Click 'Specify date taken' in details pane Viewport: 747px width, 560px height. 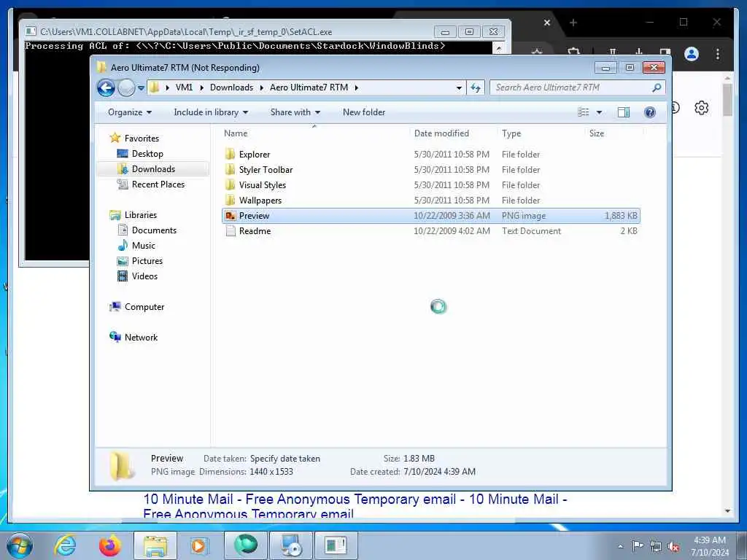tap(285, 459)
